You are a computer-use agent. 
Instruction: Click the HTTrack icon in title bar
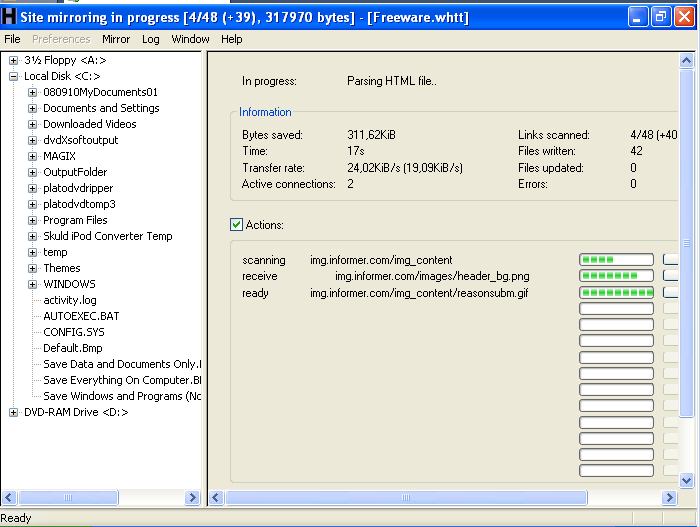pos(9,17)
